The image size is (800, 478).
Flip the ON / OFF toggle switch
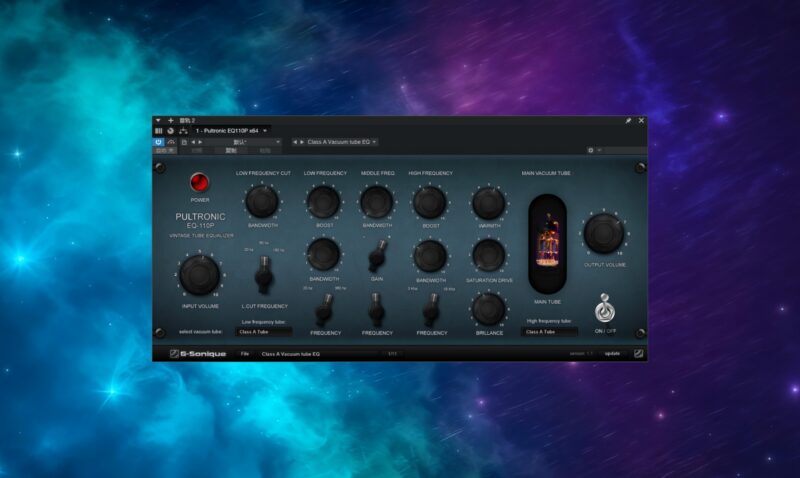pos(605,308)
